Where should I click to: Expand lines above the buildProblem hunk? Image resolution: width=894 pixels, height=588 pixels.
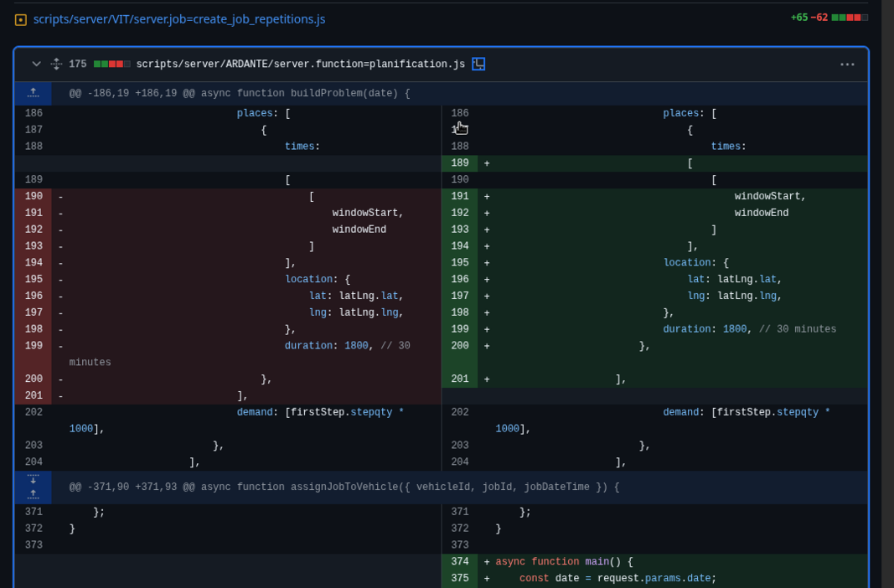point(33,93)
